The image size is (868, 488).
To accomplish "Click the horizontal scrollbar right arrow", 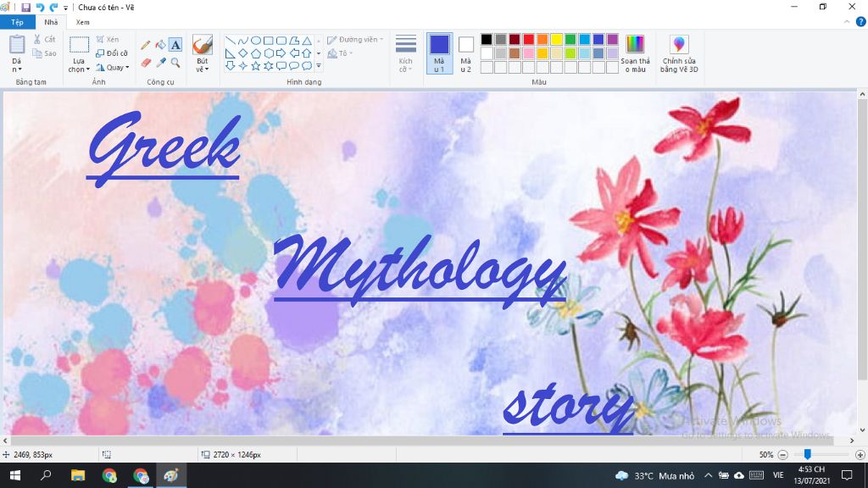I will [852, 441].
